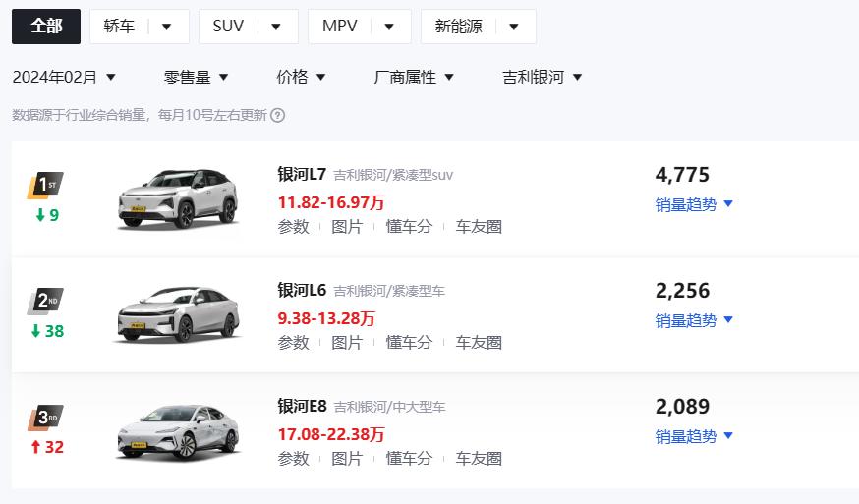This screenshot has width=859, height=504.
Task: Open the 吉利银河 brand filter
Action: pyautogui.click(x=542, y=78)
